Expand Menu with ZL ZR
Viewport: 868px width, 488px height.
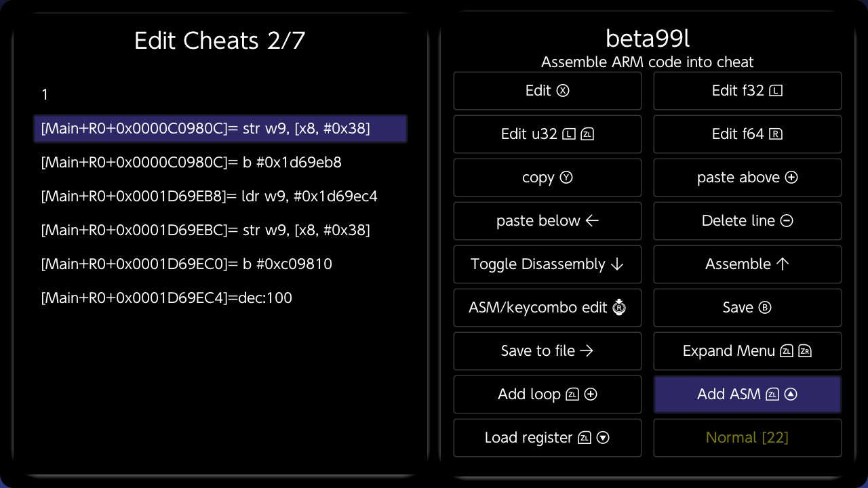click(x=747, y=351)
